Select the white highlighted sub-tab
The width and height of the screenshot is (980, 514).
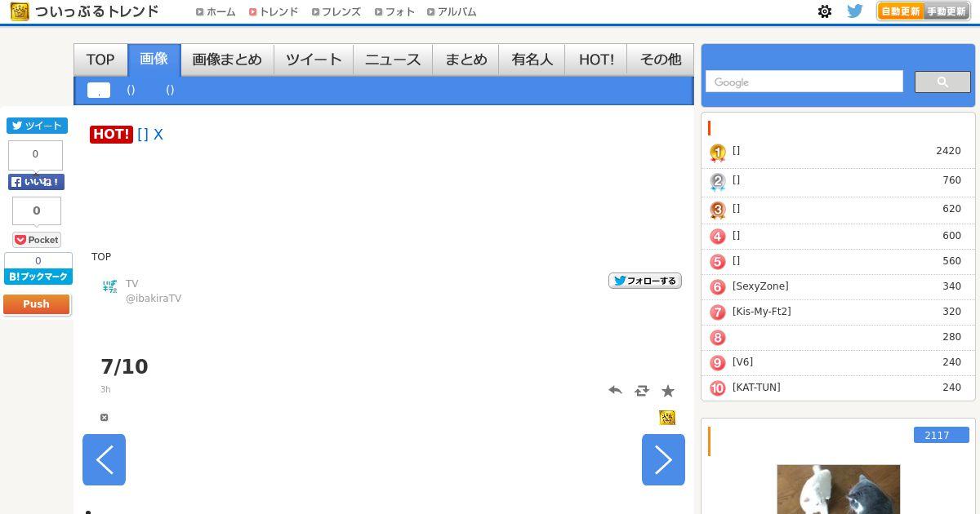click(x=99, y=90)
